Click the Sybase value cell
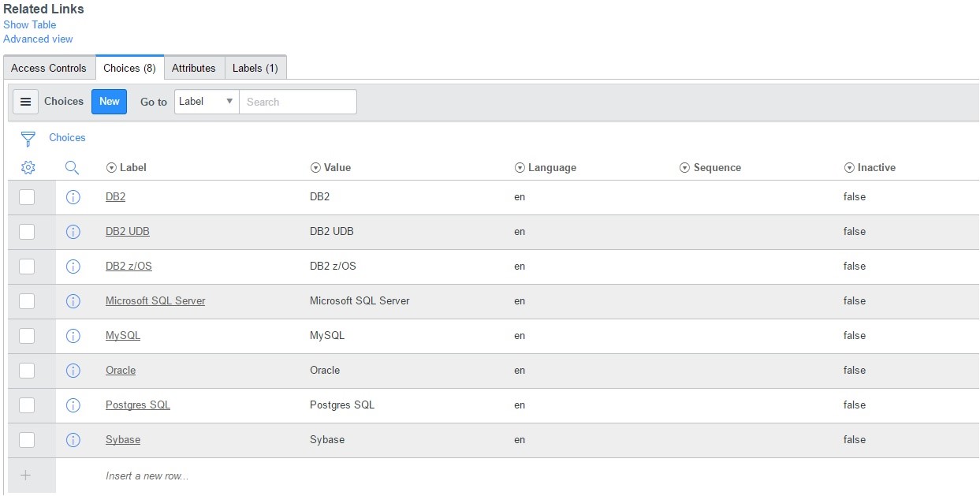 coord(327,439)
